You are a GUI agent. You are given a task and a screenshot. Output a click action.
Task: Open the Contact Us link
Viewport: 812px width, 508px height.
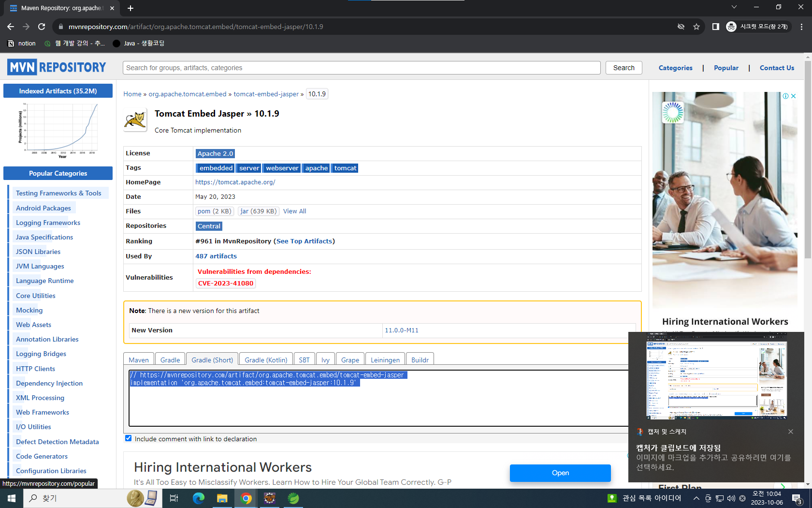tap(777, 68)
